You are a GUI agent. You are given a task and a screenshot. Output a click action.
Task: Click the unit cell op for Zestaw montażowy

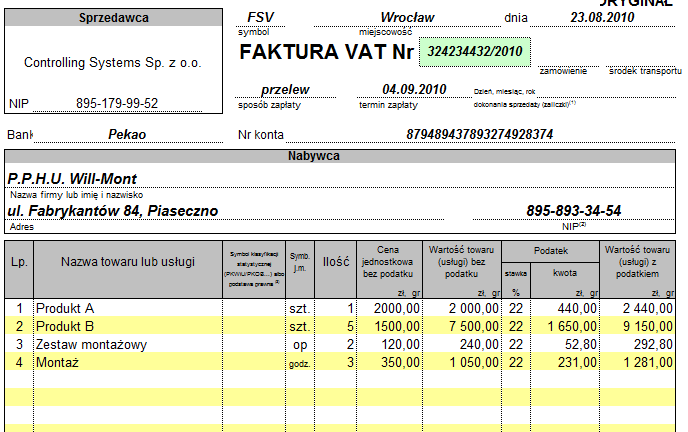[300, 345]
